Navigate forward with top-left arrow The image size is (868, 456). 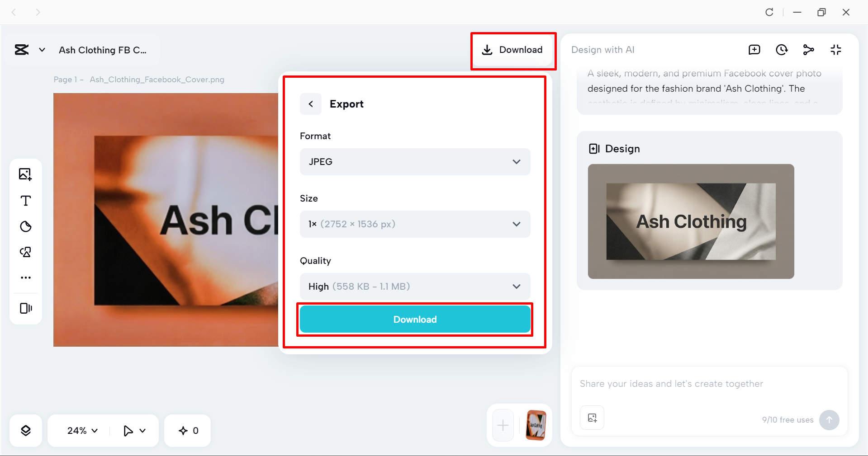coord(38,12)
